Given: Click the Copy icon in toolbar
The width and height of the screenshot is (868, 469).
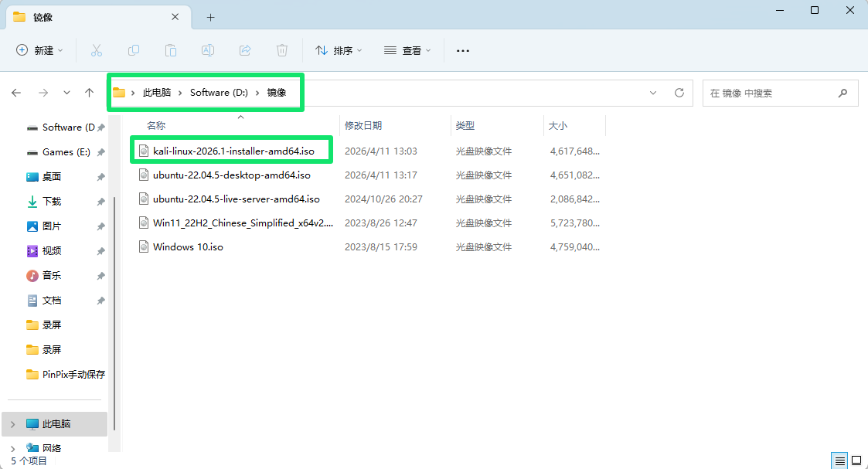Looking at the screenshot, I should [134, 50].
